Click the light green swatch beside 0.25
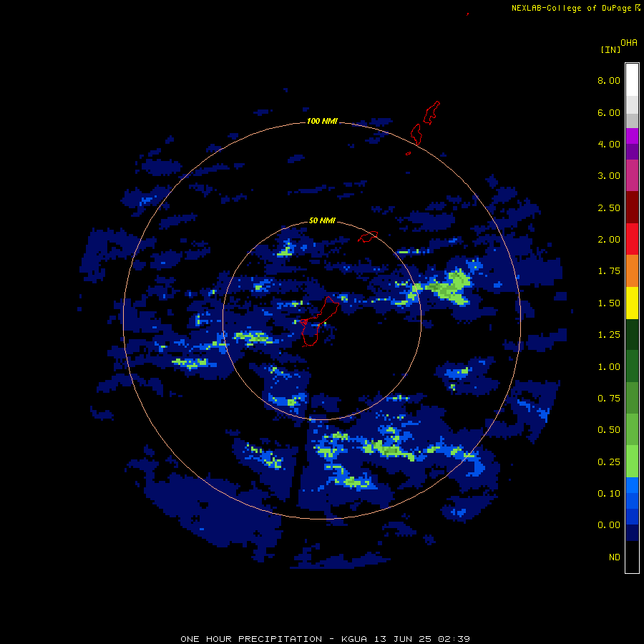The width and height of the screenshot is (644, 644). click(632, 462)
